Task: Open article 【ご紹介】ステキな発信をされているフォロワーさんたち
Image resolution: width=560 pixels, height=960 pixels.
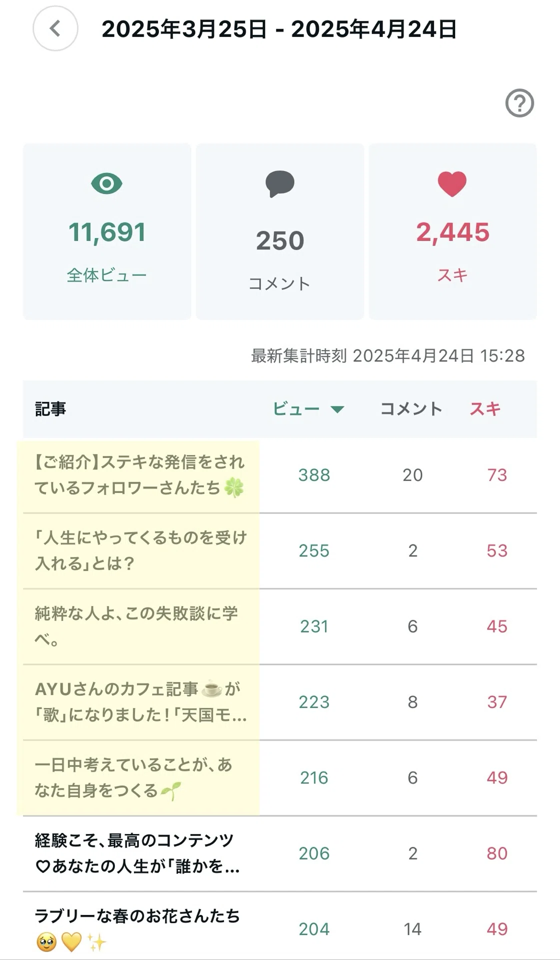Action: tap(139, 475)
